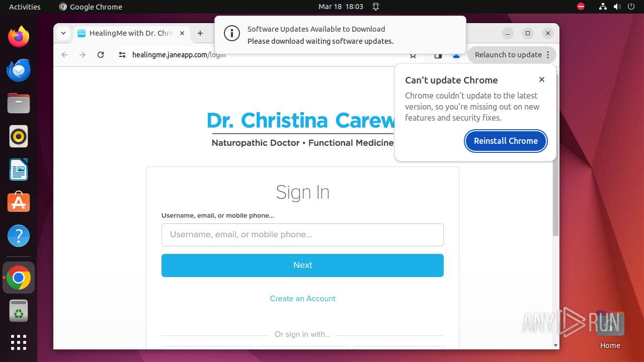Open the Activities overview
Viewport: 644px width, 362px height.
(x=25, y=7)
